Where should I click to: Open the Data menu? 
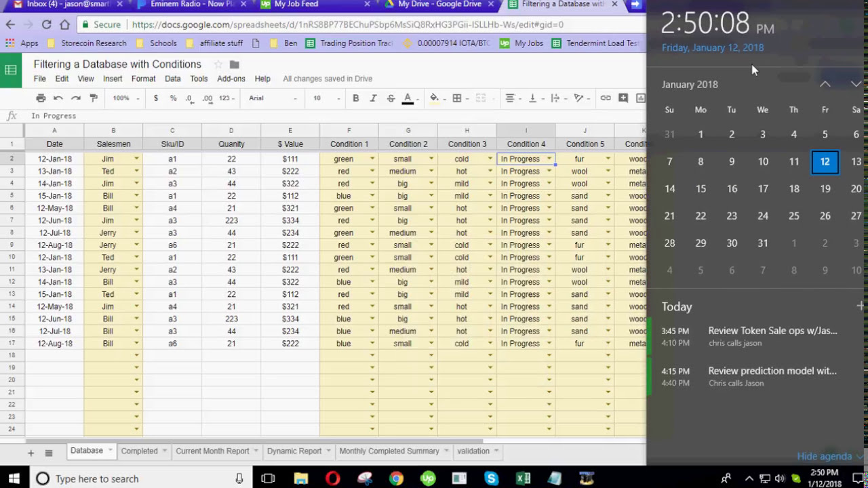point(173,79)
